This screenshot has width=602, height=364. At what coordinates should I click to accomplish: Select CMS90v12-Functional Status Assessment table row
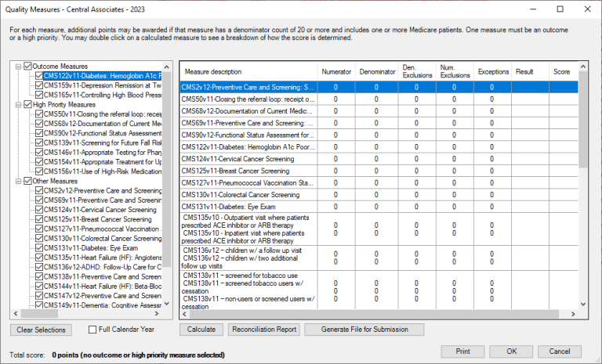[379, 135]
